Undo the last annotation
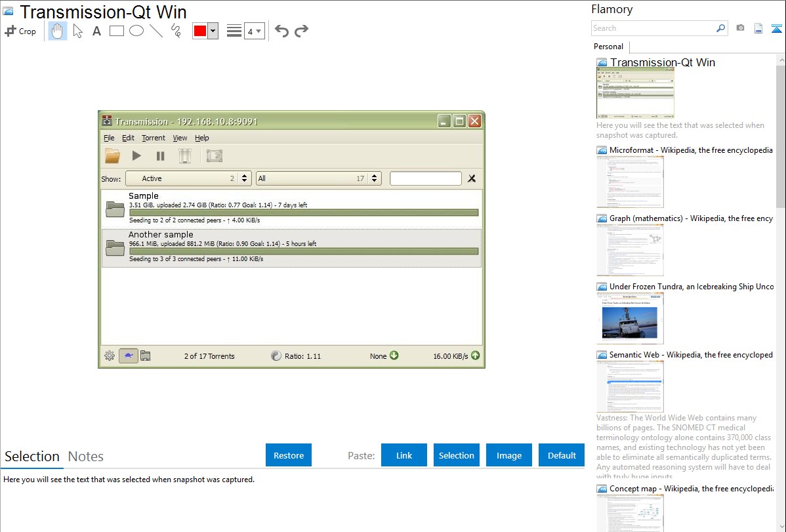 point(281,31)
